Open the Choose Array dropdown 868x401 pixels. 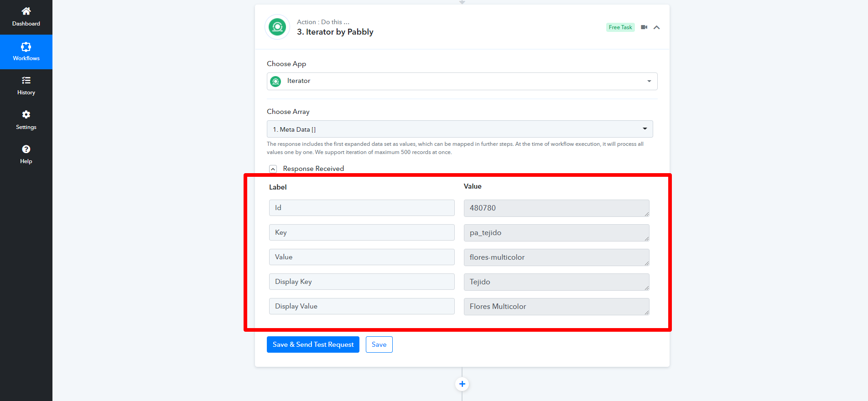click(x=460, y=129)
